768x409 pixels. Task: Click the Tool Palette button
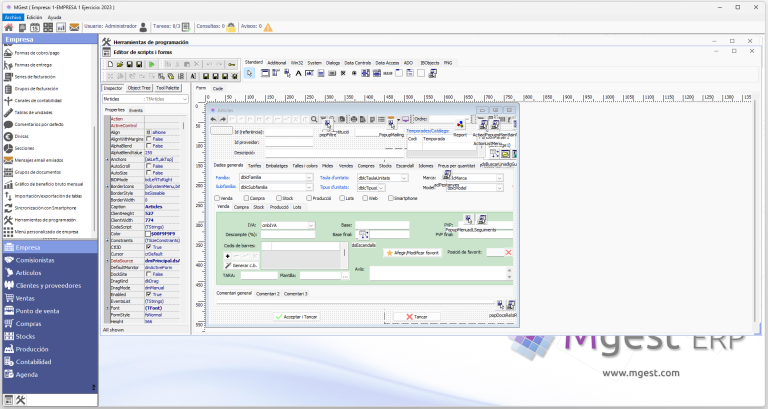click(x=168, y=88)
